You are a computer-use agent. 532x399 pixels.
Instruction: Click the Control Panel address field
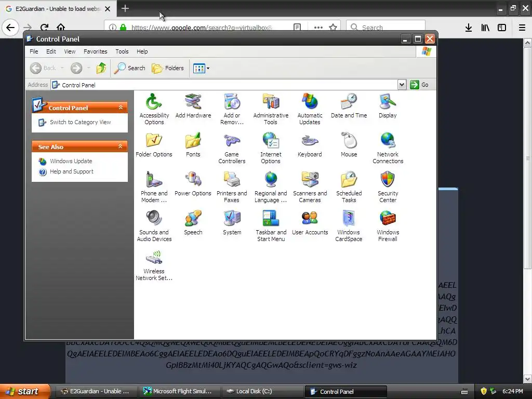(224, 85)
